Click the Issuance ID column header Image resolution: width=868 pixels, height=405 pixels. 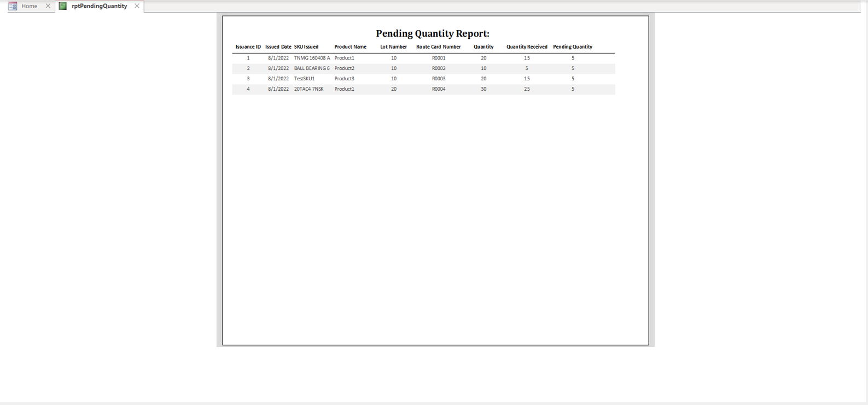[248, 47]
